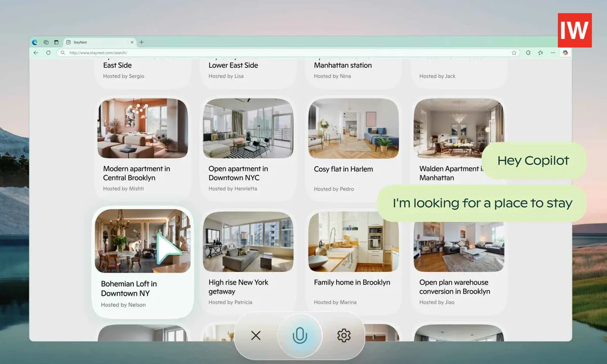View the Cosy flat in Harlem listing

pos(353,128)
